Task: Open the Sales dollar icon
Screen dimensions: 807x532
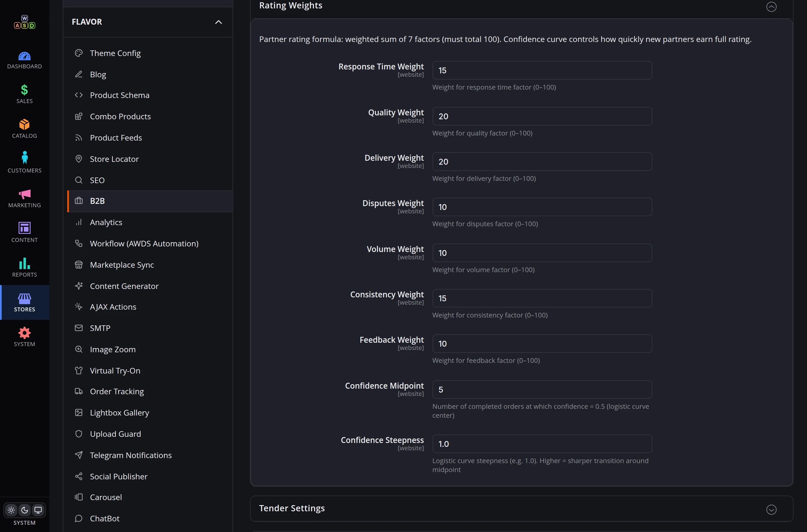Action: pos(24,90)
